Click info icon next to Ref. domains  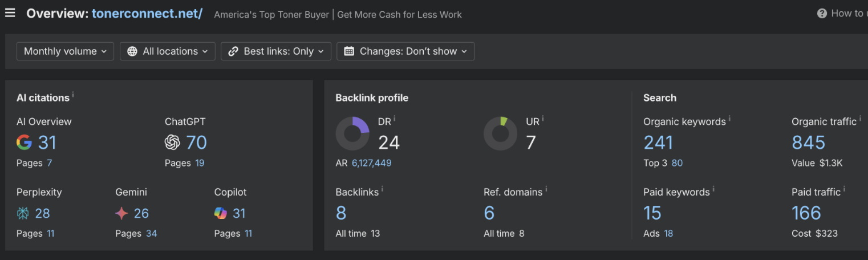click(x=546, y=189)
